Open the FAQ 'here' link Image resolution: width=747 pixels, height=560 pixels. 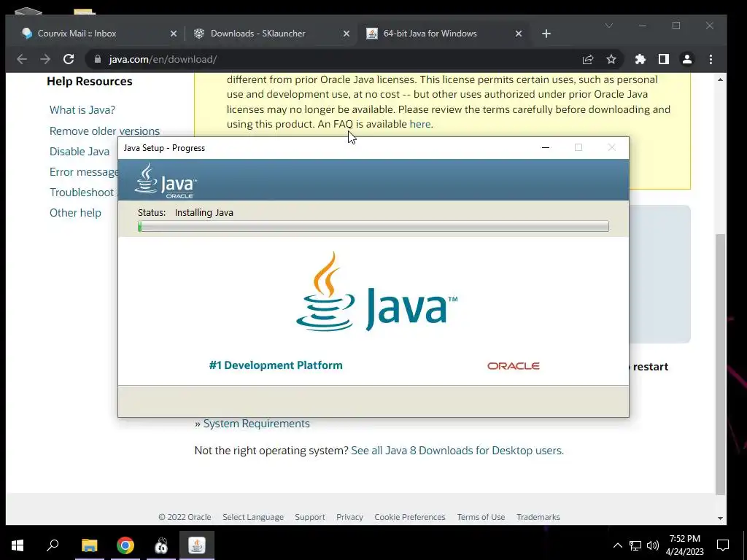419,124
